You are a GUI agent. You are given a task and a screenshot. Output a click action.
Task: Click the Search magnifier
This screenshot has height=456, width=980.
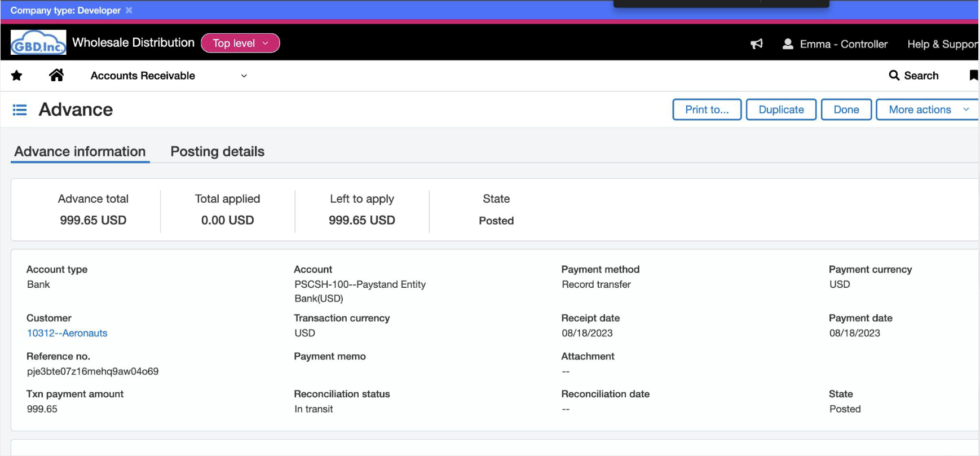pyautogui.click(x=894, y=76)
